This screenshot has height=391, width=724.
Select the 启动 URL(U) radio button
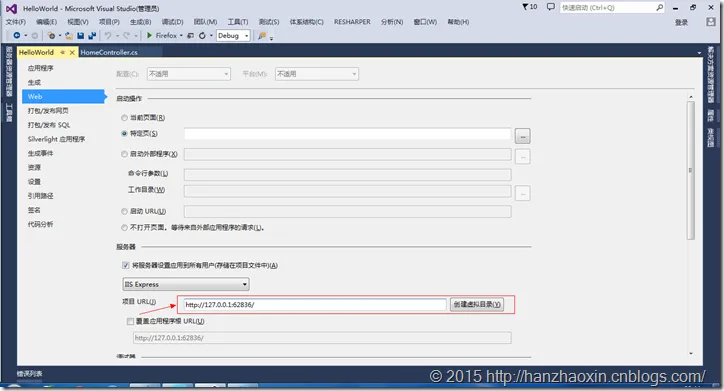[x=124, y=211]
